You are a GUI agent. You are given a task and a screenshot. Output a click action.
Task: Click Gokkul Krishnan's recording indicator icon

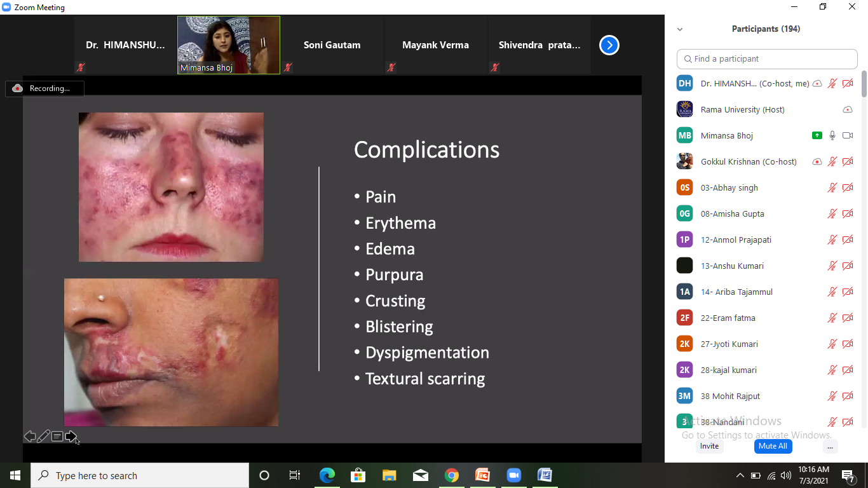[x=817, y=161]
